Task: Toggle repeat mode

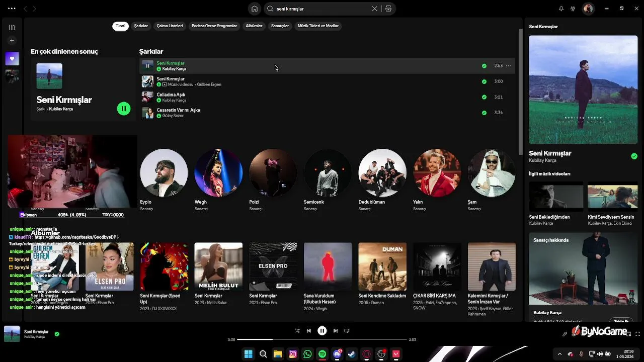Action: tap(347, 331)
